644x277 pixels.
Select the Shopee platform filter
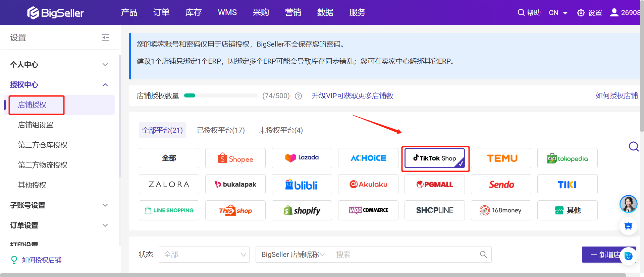point(235,158)
